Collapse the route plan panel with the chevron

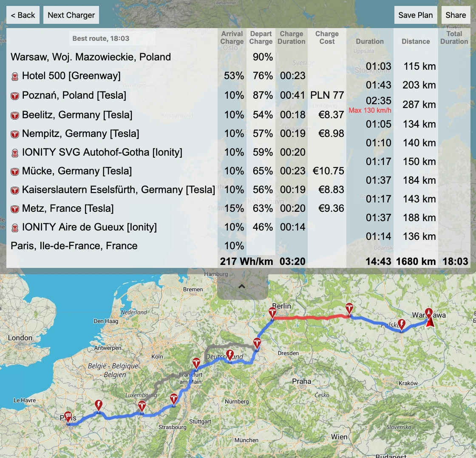tap(242, 286)
